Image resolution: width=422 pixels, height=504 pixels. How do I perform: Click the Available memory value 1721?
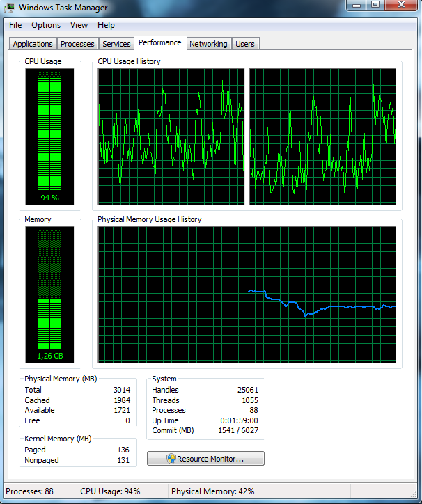click(x=122, y=410)
